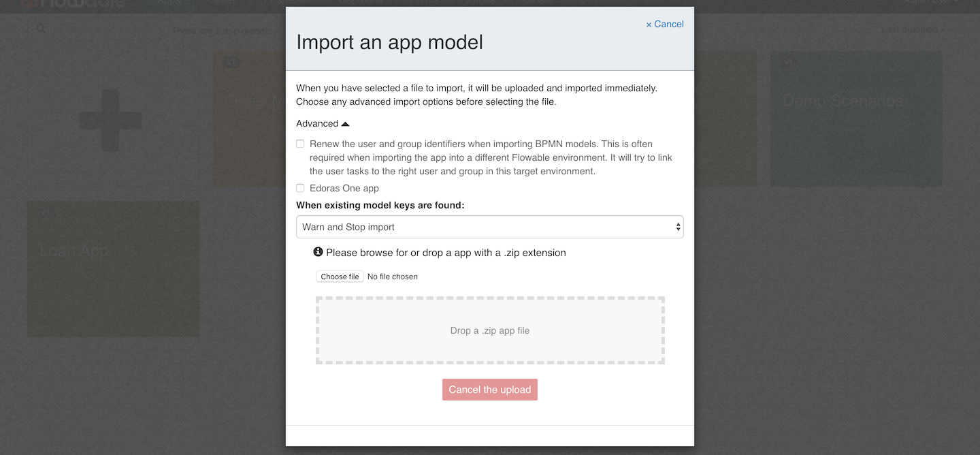
Task: Enable the Renew user and group identifiers checkbox
Action: 300,144
